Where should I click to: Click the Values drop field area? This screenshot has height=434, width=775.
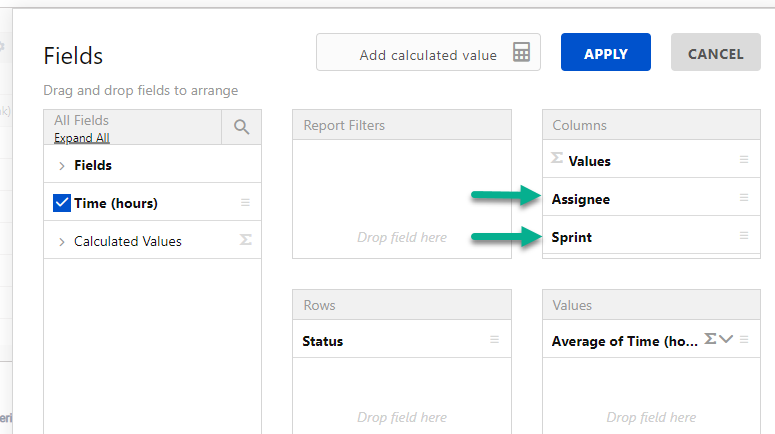(651, 396)
